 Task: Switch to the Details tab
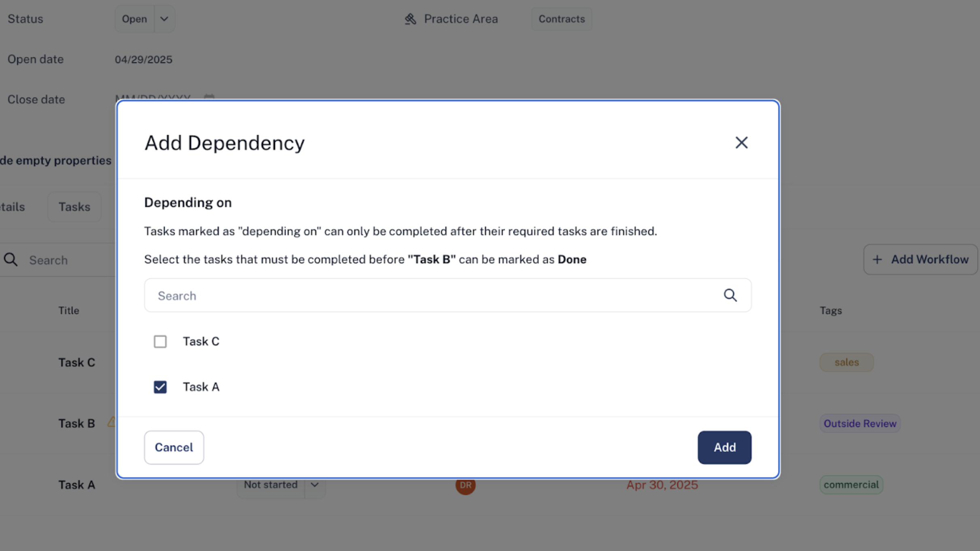(x=11, y=207)
